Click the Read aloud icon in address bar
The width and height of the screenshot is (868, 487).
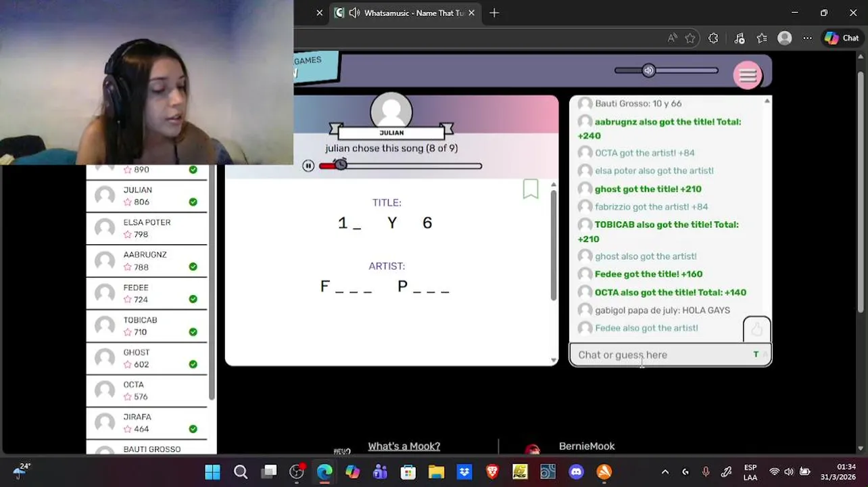click(x=672, y=39)
